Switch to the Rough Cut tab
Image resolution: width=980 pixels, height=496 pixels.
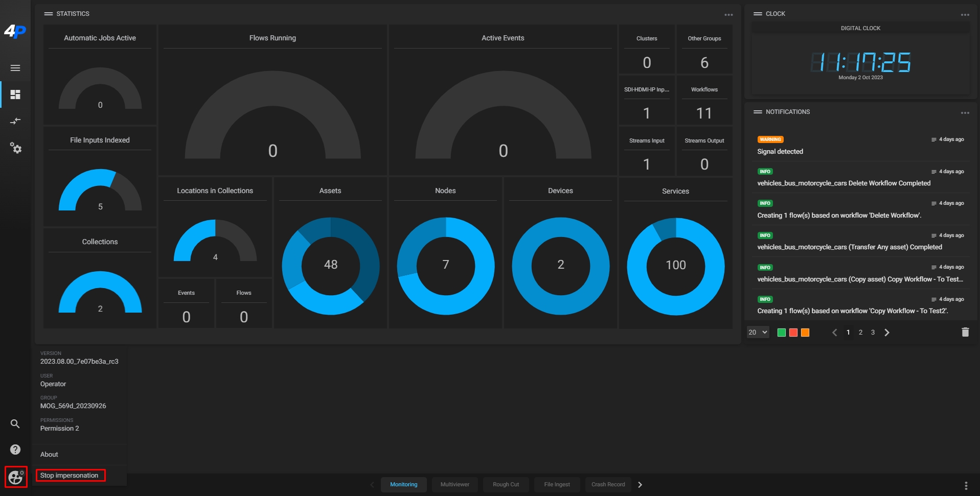click(506, 485)
